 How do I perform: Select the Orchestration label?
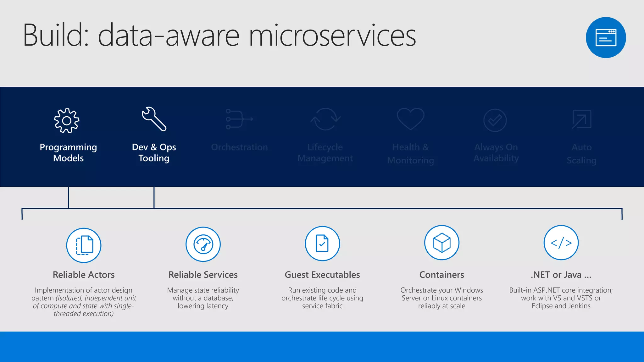239,147
